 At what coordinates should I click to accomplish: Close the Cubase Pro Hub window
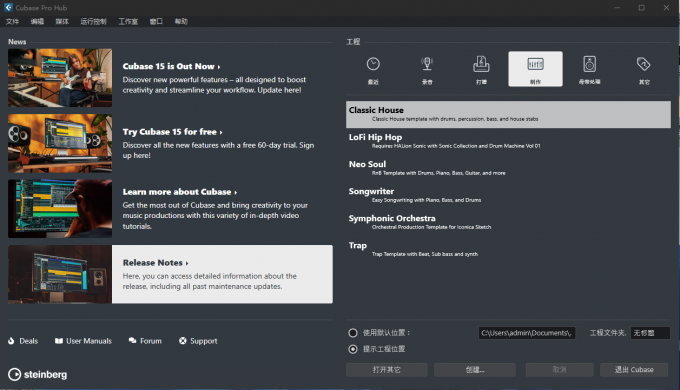point(667,8)
